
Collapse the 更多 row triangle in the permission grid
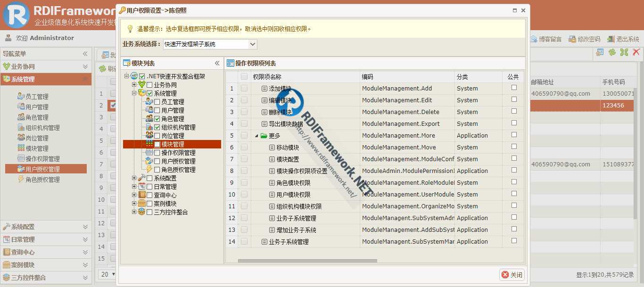pyautogui.click(x=257, y=136)
